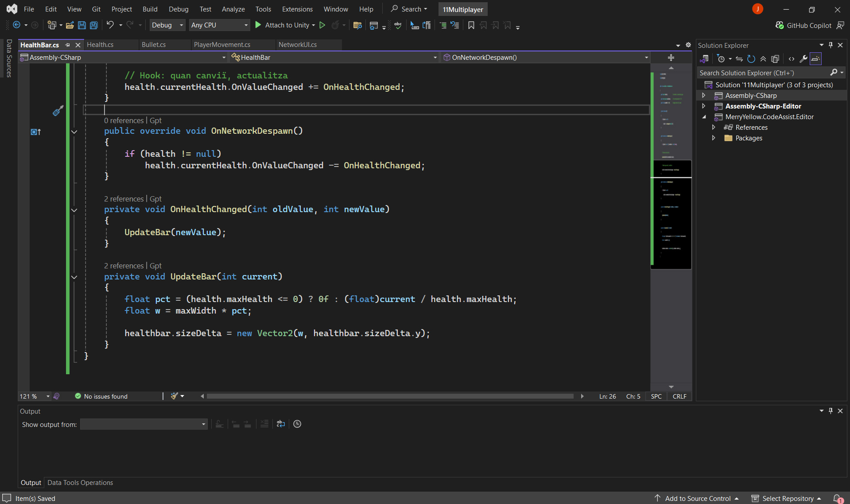The width and height of the screenshot is (850, 504).
Task: Click Add to Source Control
Action: (x=697, y=499)
